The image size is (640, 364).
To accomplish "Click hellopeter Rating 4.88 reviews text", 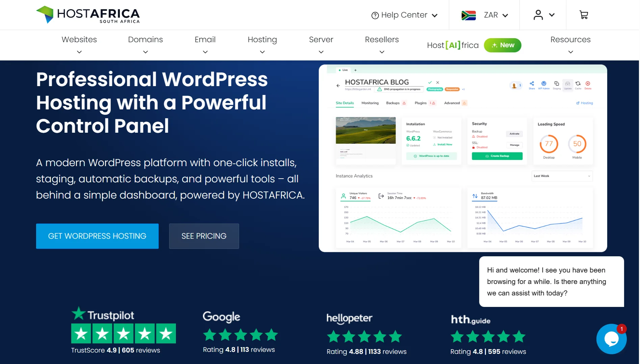I will click(x=366, y=352).
